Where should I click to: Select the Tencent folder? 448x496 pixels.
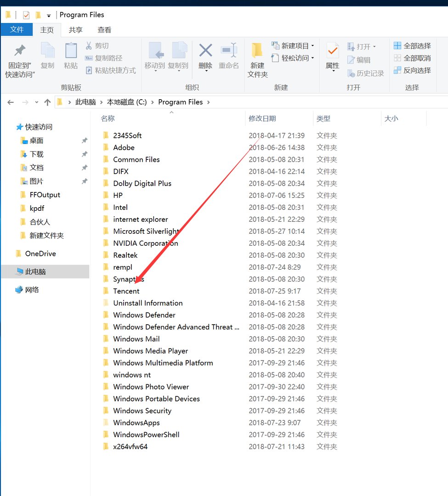point(126,291)
